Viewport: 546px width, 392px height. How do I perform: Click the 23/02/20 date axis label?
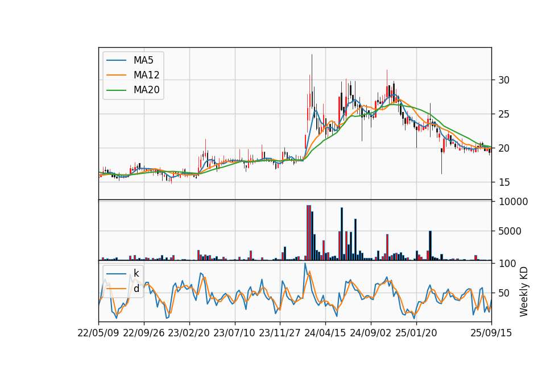coord(189,333)
